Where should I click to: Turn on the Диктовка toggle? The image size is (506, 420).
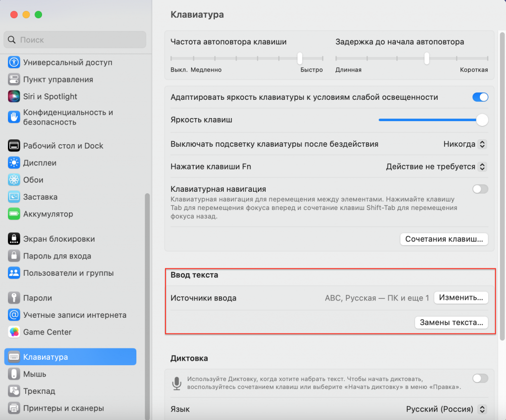click(x=479, y=378)
